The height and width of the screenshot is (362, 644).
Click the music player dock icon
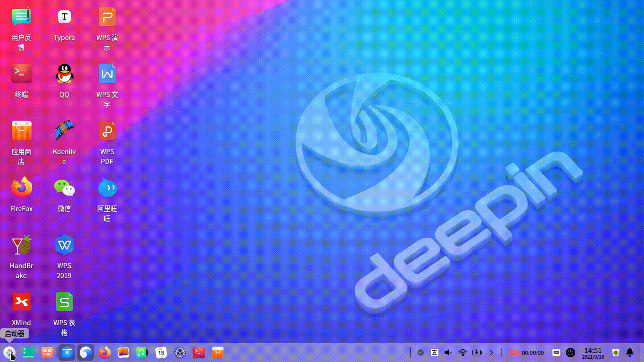[x=142, y=352]
